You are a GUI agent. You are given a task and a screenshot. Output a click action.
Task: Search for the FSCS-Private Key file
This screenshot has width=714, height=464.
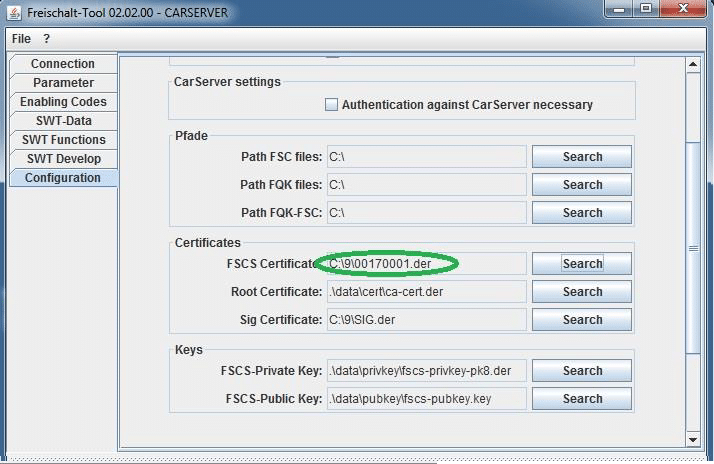pos(581,371)
